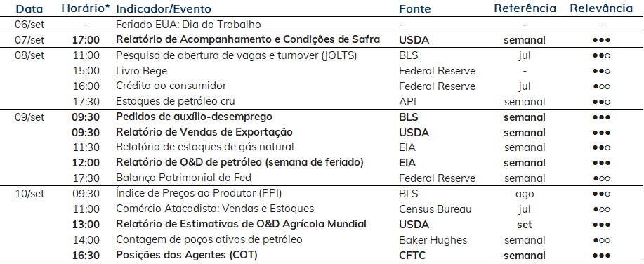The image size is (644, 264).
Task: Select relevance dots for JOLTS row
Action: pyautogui.click(x=601, y=56)
